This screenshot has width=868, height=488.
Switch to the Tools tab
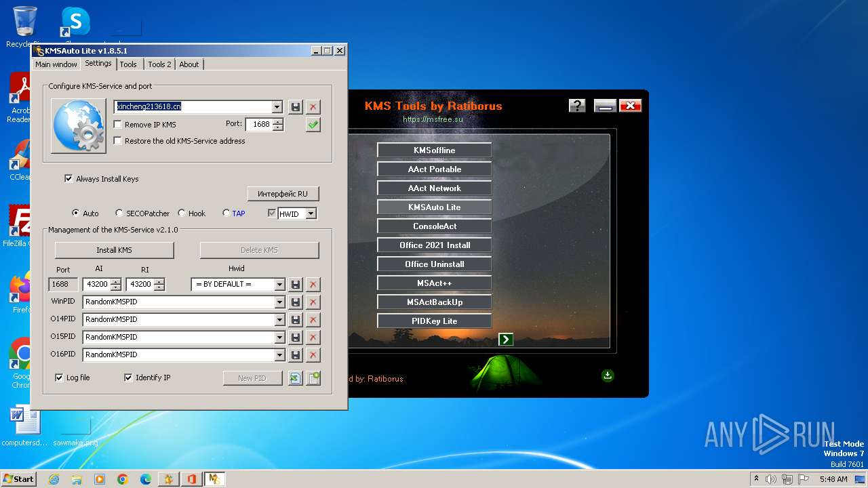click(128, 64)
